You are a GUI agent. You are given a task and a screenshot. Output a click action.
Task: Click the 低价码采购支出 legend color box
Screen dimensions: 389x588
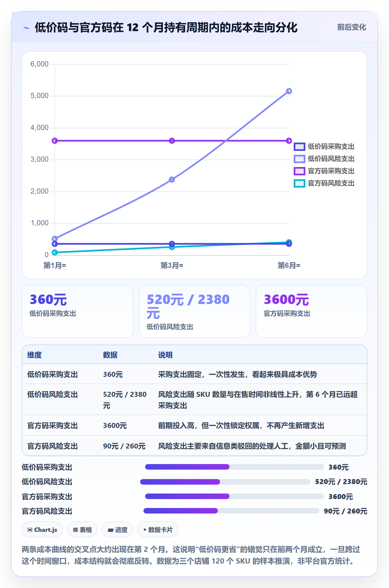[x=299, y=146]
